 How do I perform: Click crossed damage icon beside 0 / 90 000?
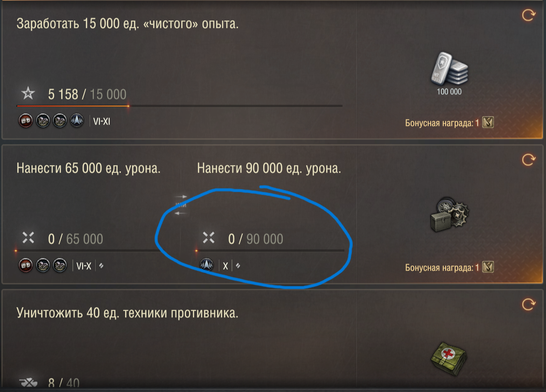pyautogui.click(x=209, y=238)
